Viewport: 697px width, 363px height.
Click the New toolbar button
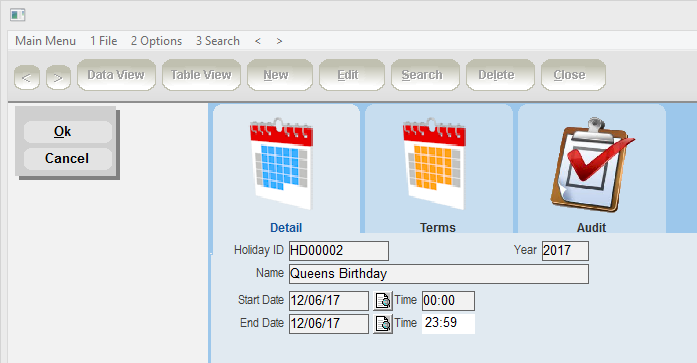pyautogui.click(x=280, y=75)
